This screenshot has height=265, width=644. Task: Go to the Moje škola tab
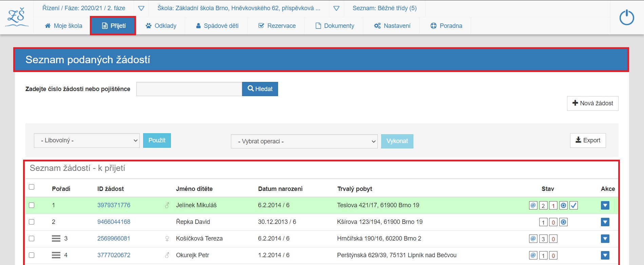(63, 26)
